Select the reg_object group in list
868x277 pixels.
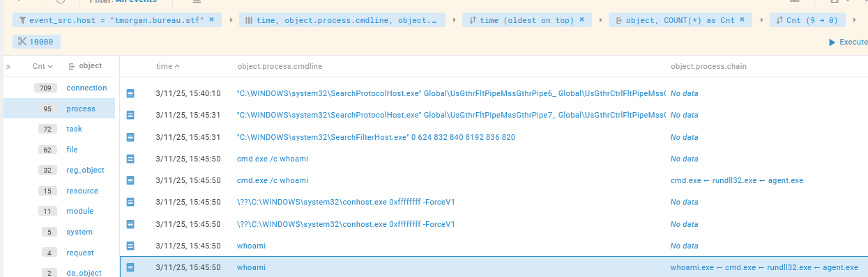59,170
